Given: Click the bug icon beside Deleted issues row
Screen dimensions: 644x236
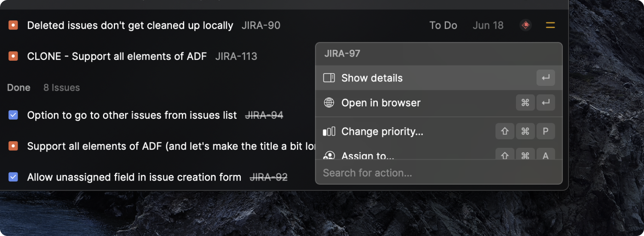Looking at the screenshot, I should tap(13, 25).
